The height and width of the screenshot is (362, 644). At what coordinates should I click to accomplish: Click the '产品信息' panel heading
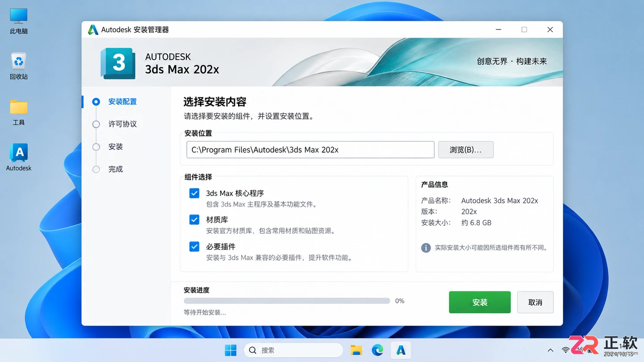click(x=435, y=185)
